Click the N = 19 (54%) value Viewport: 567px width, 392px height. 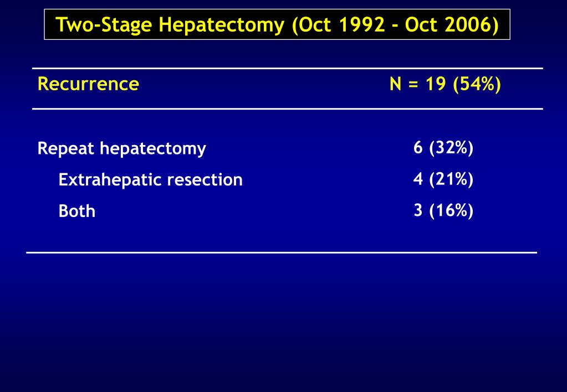(x=445, y=84)
